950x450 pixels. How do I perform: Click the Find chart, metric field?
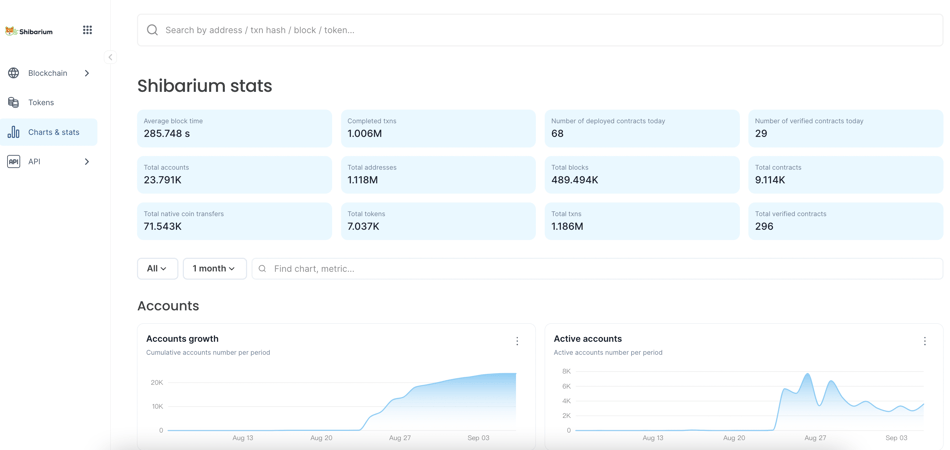click(600, 268)
